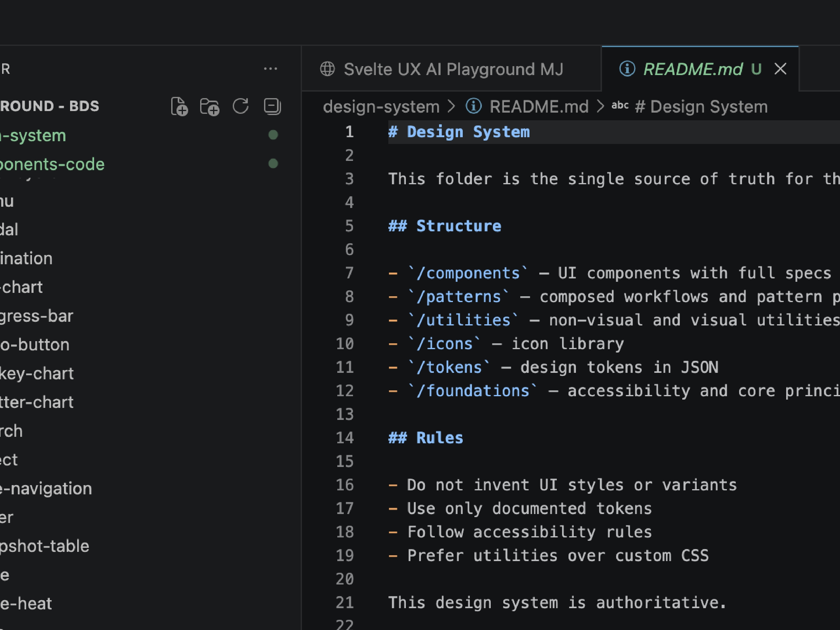Click 'Do not invent UI styles or variants'

click(x=572, y=485)
